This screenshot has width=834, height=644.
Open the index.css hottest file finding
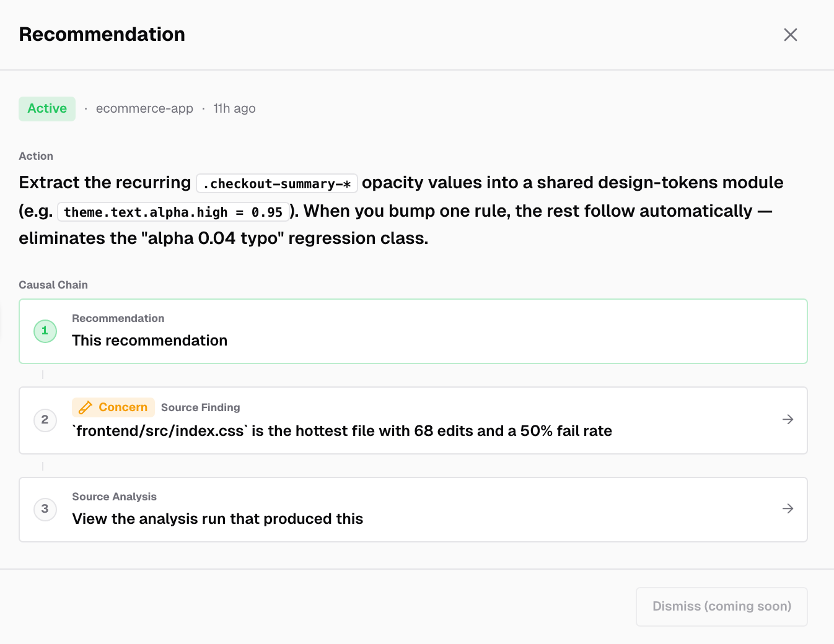413,420
